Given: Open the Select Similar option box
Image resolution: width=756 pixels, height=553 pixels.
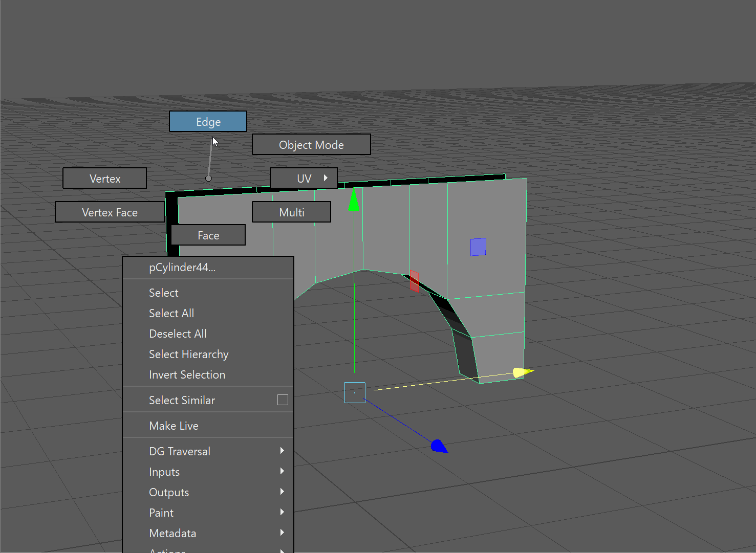Looking at the screenshot, I should click(283, 400).
